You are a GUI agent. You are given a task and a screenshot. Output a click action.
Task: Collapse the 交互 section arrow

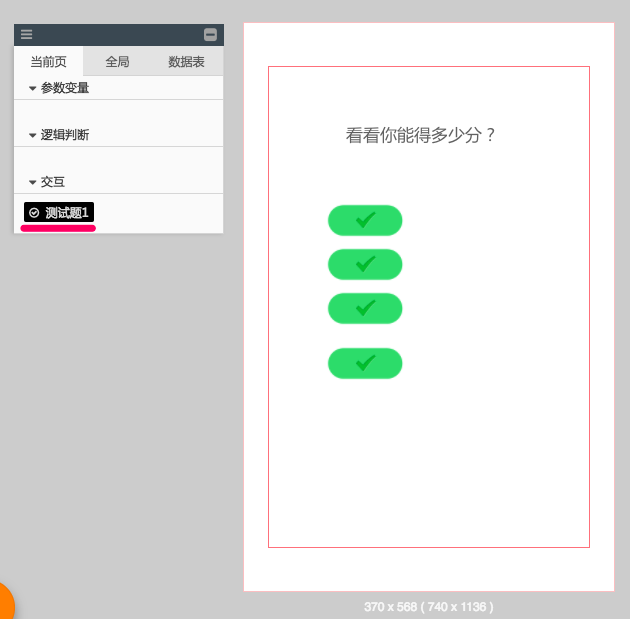[x=32, y=183]
